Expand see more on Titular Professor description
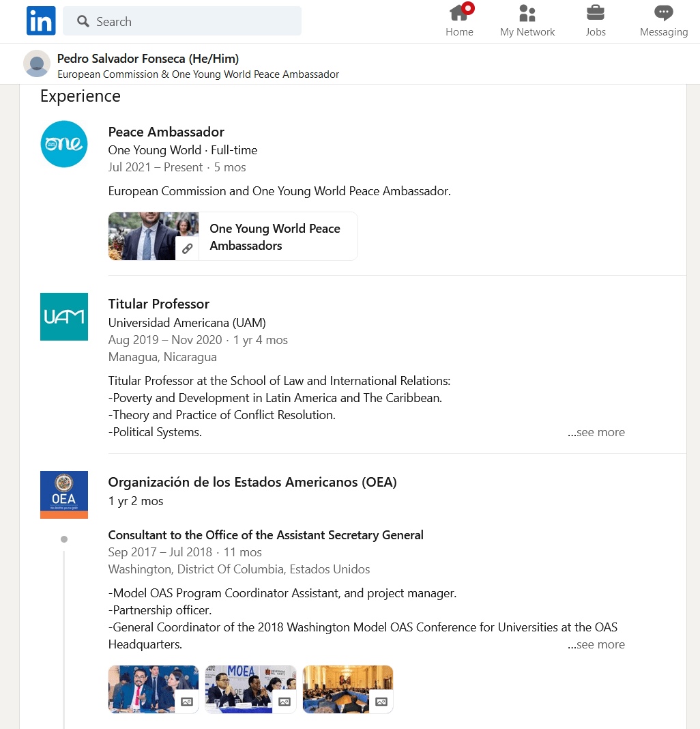Image resolution: width=700 pixels, height=729 pixels. point(596,432)
